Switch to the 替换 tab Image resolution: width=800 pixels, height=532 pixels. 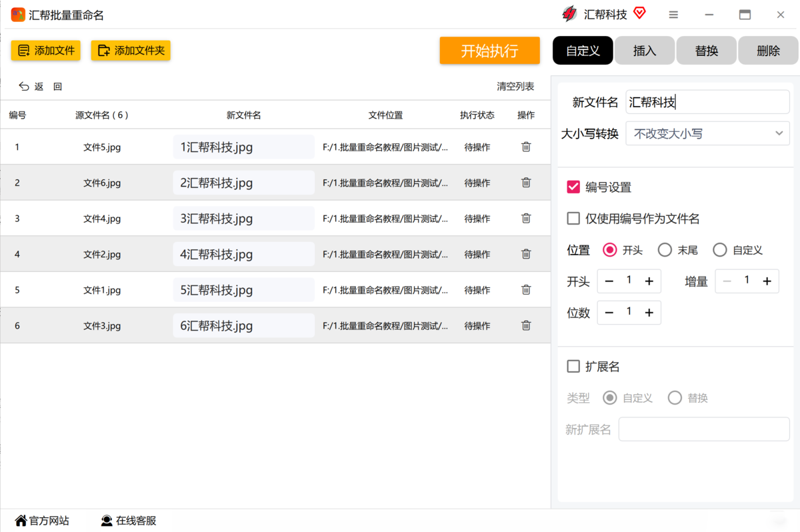(706, 51)
